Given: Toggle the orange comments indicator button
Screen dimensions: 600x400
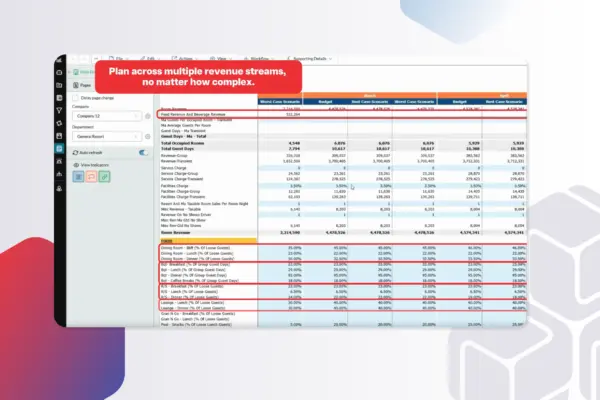Looking at the screenshot, I should click(91, 176).
